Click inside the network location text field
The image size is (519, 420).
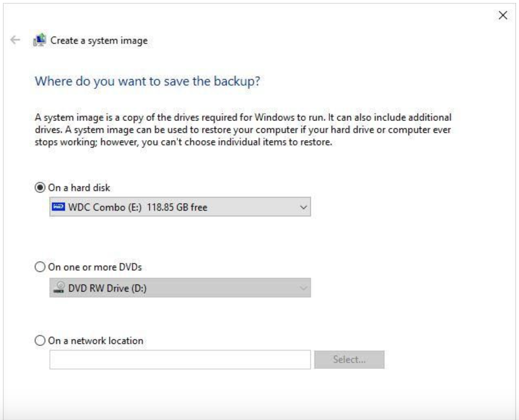coord(180,360)
